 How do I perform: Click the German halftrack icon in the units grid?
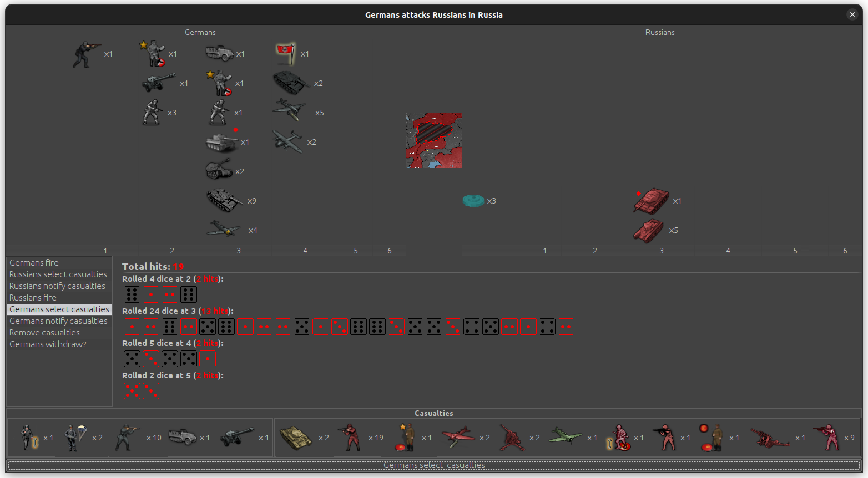click(x=219, y=54)
